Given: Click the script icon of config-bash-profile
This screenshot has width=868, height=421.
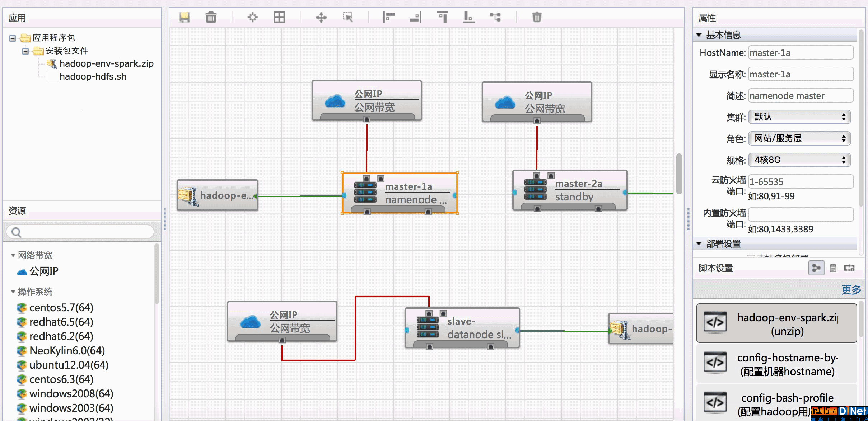Looking at the screenshot, I should click(715, 403).
